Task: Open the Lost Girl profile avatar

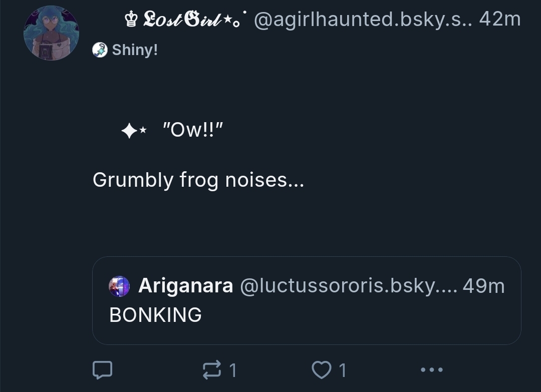Action: coord(51,34)
